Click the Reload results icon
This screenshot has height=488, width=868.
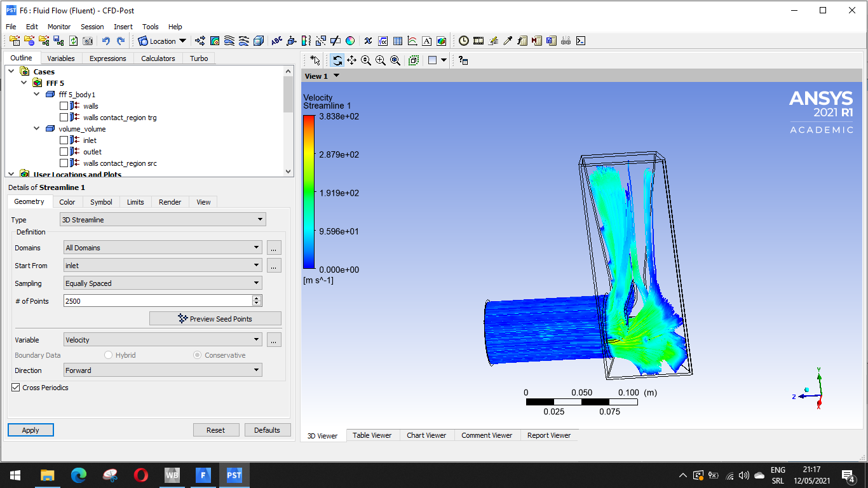pyautogui.click(x=74, y=41)
